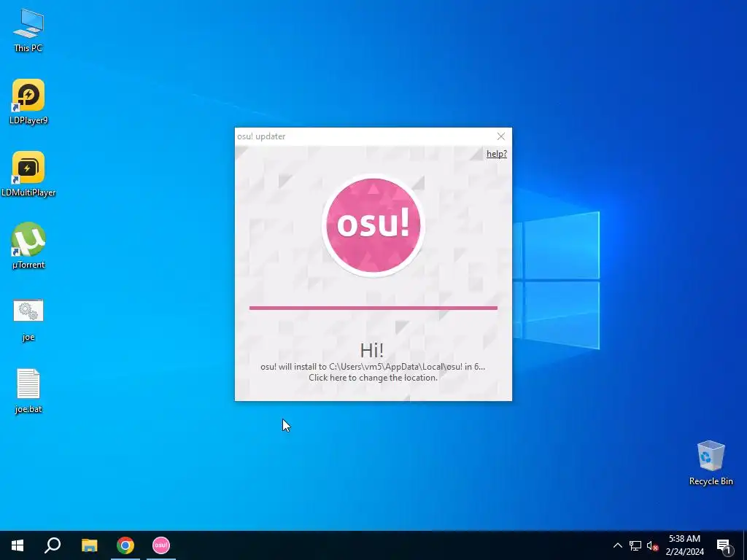Open taskbar Search magnifier
Screen dimensions: 747x560
53,545
